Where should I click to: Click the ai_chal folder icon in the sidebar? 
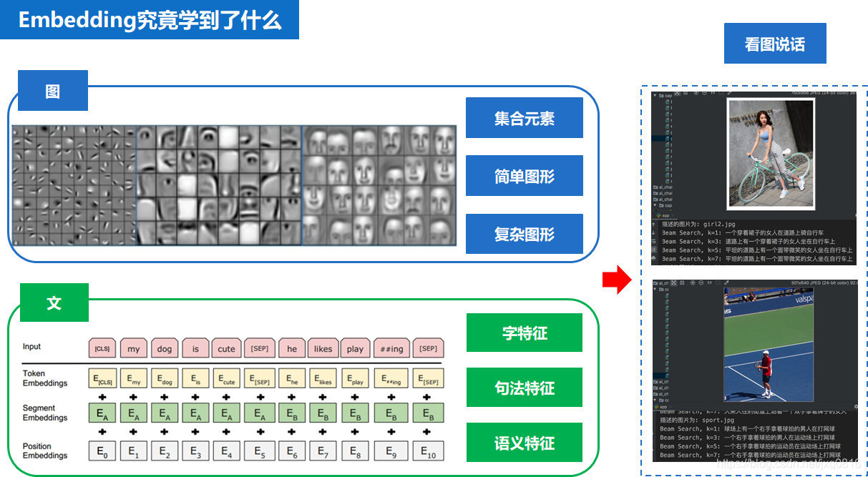(656, 187)
